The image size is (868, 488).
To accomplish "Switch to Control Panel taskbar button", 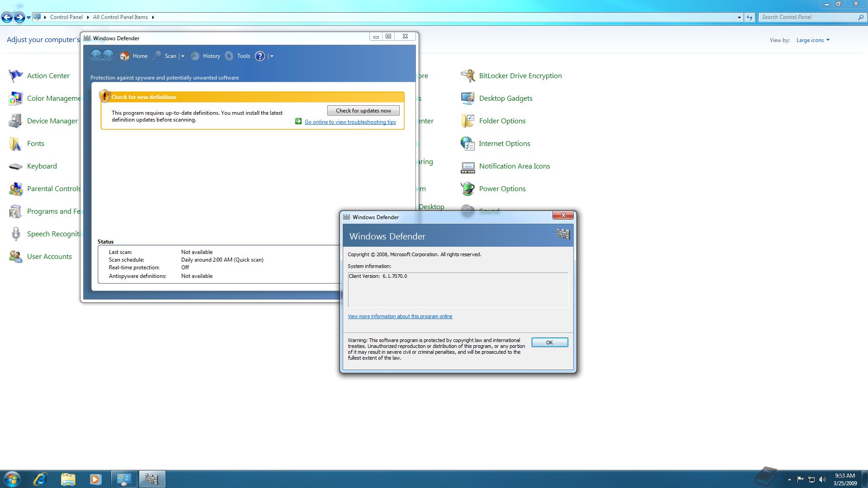I will 124,479.
